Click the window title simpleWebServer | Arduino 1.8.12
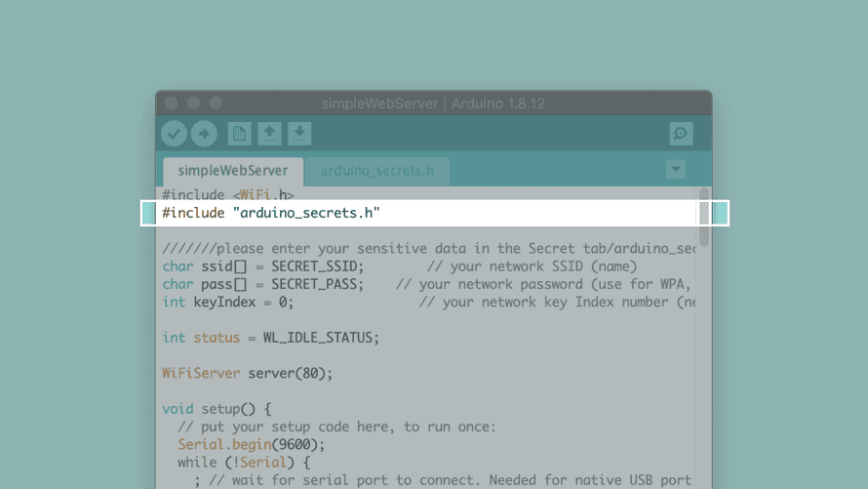 [433, 103]
